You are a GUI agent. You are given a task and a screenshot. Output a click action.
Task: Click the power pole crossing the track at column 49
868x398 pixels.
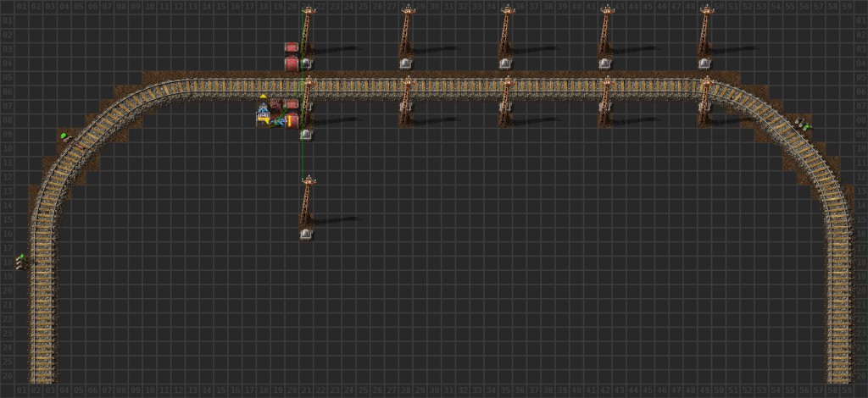704,102
